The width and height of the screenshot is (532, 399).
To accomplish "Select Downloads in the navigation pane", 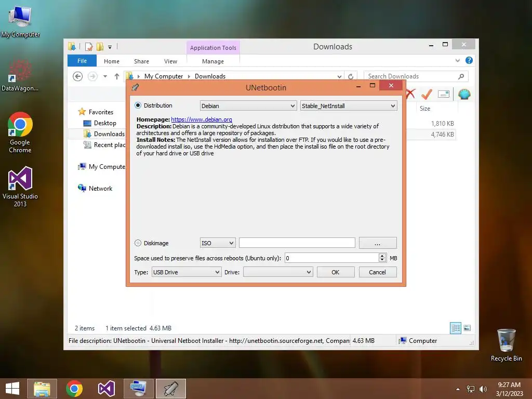I will click(109, 134).
